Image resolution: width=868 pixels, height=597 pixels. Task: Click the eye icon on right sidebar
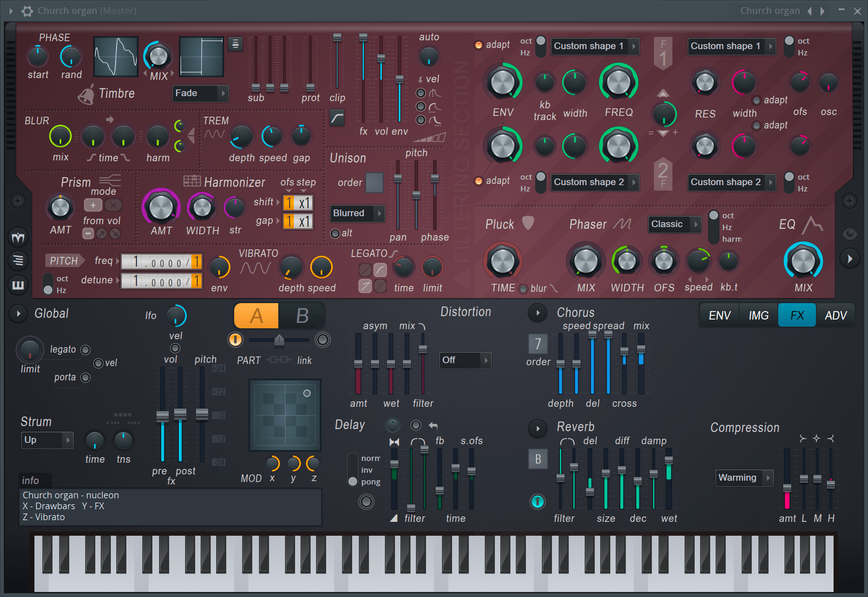[850, 234]
